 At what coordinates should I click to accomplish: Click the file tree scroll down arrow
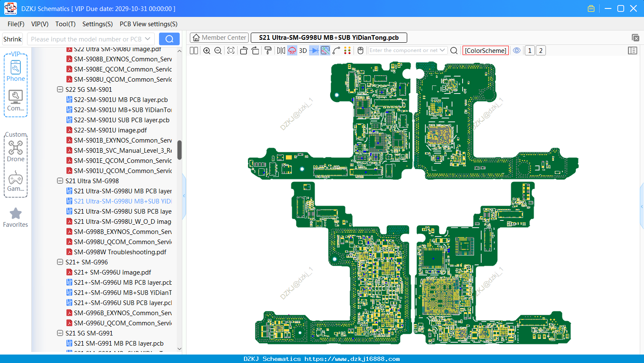pyautogui.click(x=179, y=349)
